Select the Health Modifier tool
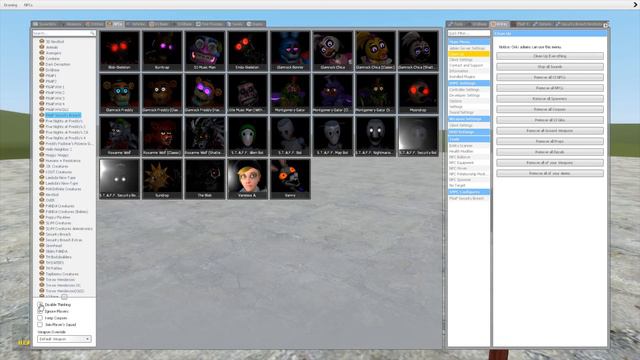The width and height of the screenshot is (640, 360). (469, 151)
